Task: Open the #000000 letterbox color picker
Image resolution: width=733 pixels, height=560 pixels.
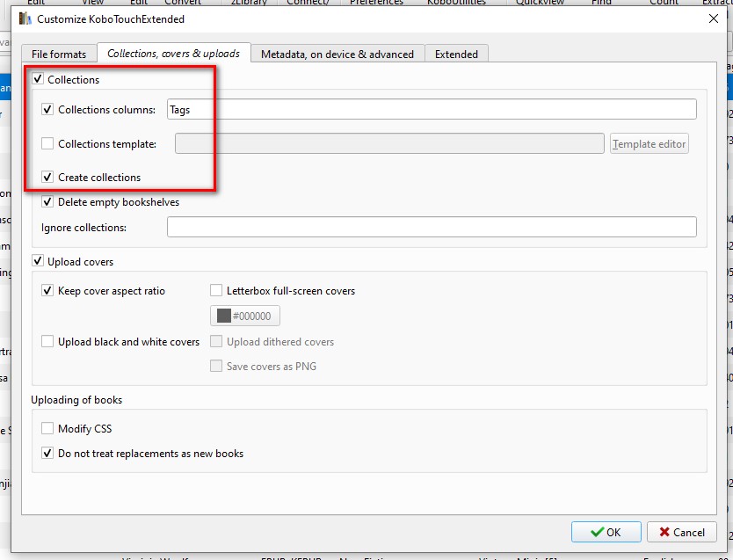Action: pyautogui.click(x=245, y=316)
